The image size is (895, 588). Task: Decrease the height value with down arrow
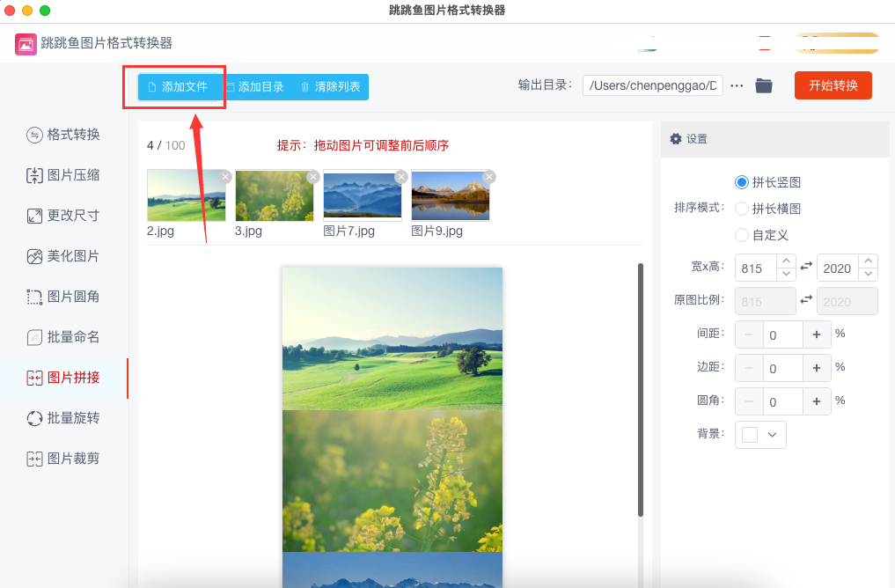point(869,274)
